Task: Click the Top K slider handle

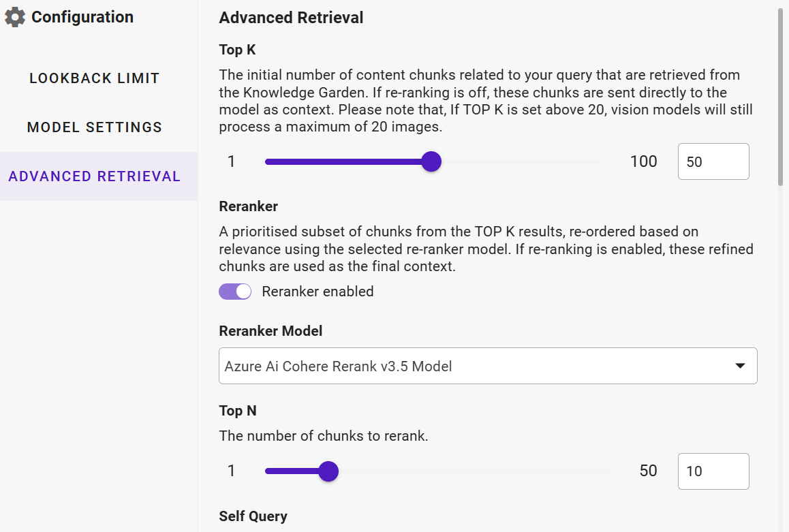Action: [431, 161]
